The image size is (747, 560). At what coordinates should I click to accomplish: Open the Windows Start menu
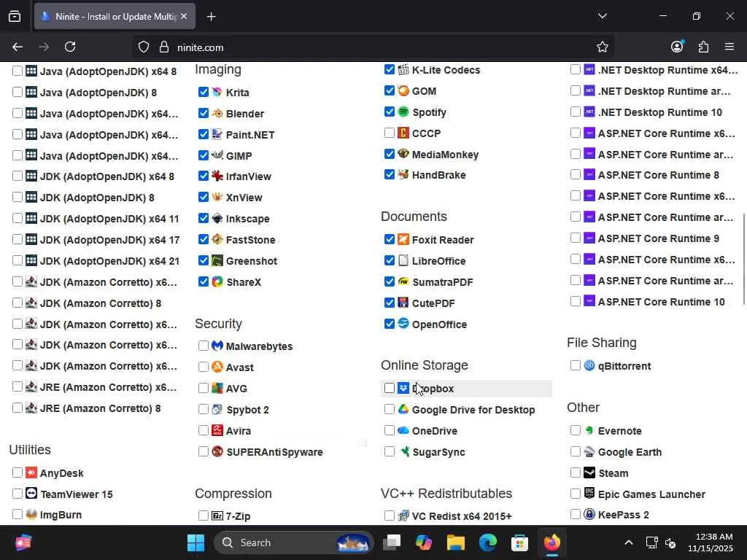[x=196, y=542]
